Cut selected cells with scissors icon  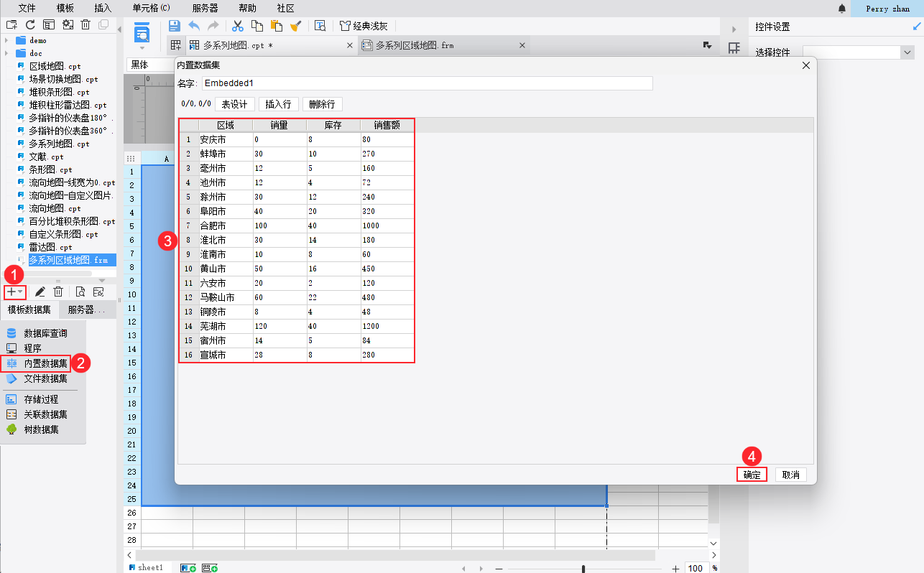click(x=238, y=26)
